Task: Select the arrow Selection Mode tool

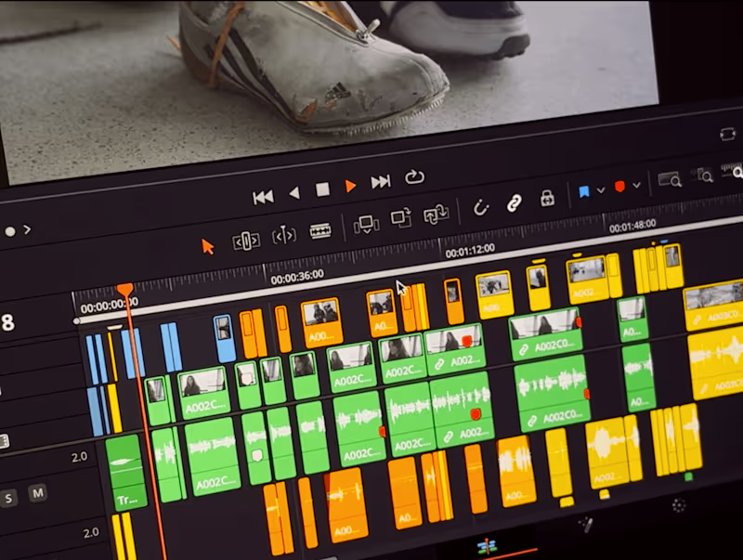Action: coord(207,246)
